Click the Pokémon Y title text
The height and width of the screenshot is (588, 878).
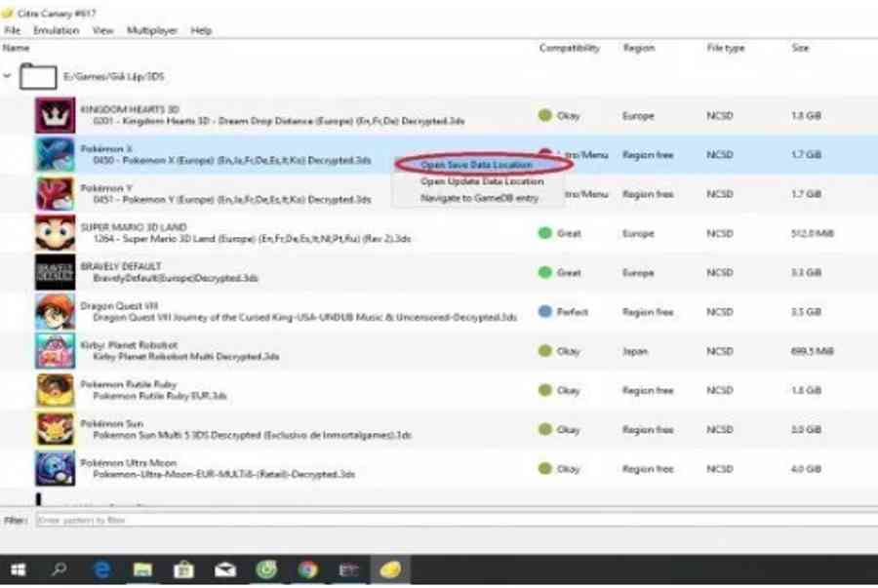click(105, 188)
